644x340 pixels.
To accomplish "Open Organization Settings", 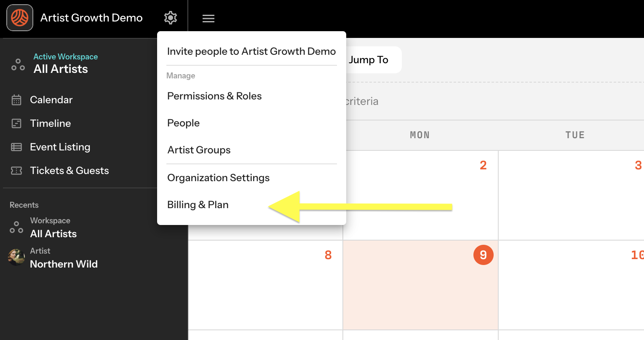I will [218, 178].
